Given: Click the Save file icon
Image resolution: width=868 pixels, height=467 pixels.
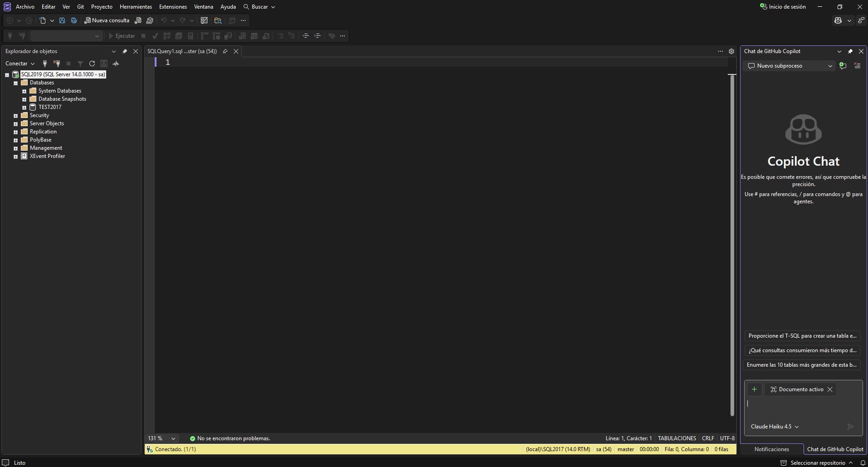Looking at the screenshot, I should [62, 20].
